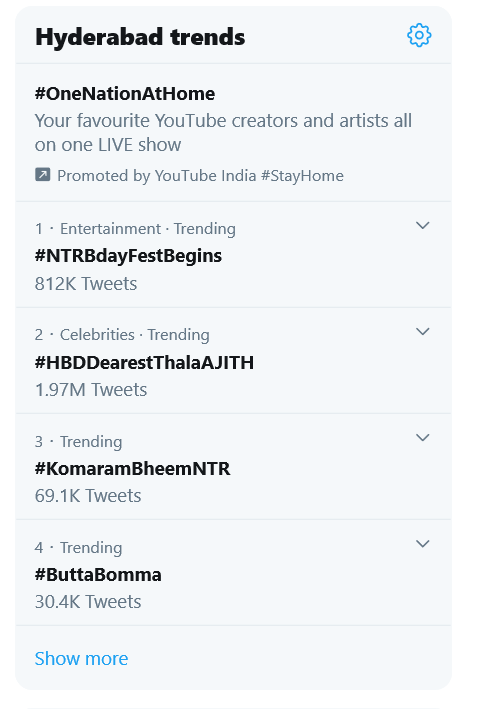Open the #ButtaBomma hashtag
The height and width of the screenshot is (709, 489).
[98, 575]
